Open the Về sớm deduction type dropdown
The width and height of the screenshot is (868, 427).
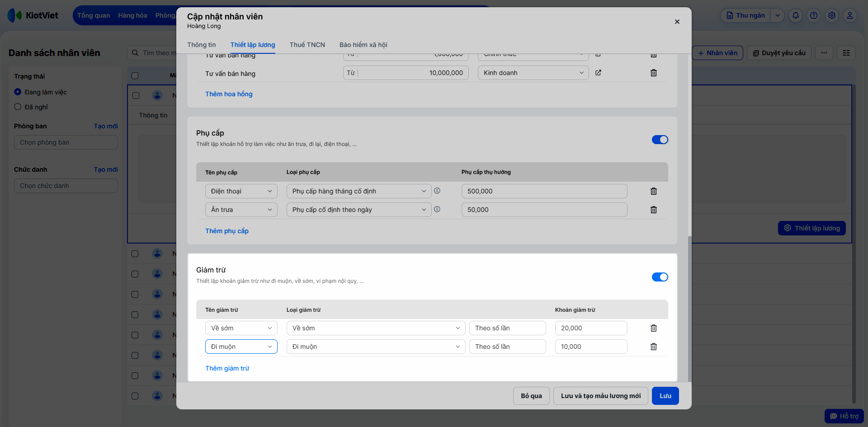pos(376,328)
